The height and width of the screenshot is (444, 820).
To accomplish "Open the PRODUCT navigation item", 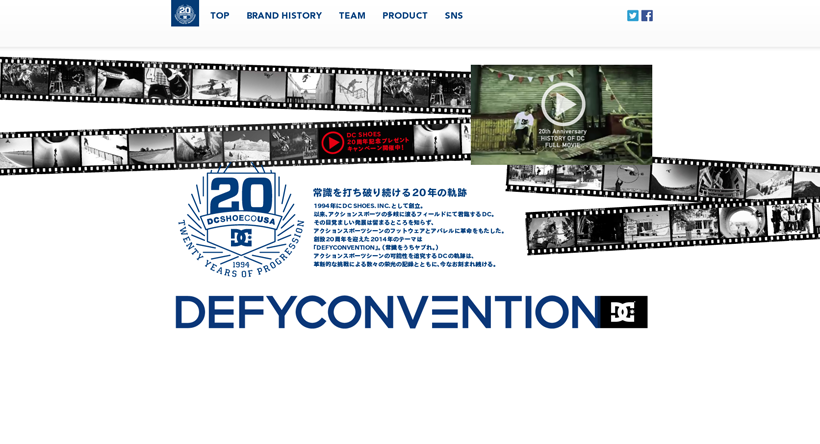I will pos(404,16).
